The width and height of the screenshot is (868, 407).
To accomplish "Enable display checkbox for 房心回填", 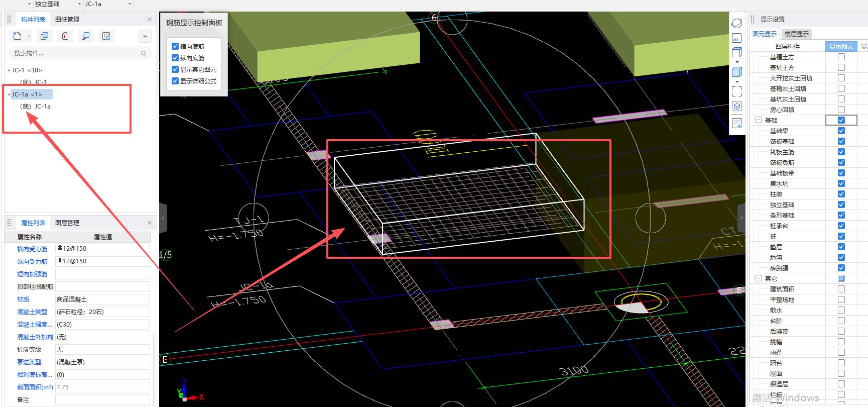I will 841,110.
